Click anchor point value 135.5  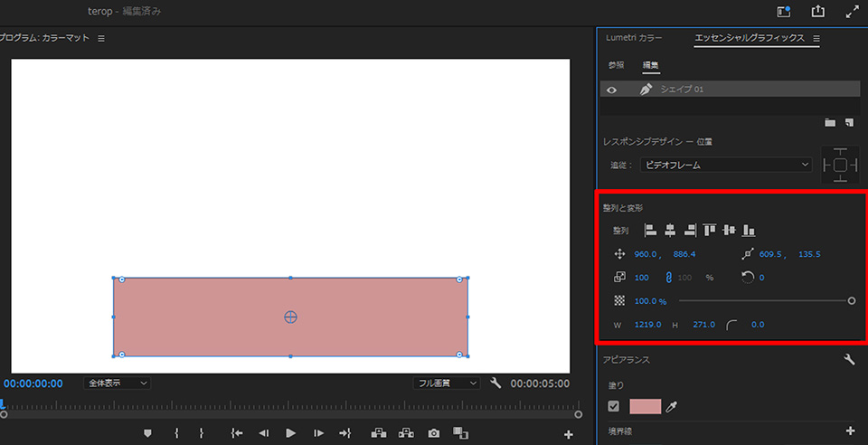coord(809,254)
